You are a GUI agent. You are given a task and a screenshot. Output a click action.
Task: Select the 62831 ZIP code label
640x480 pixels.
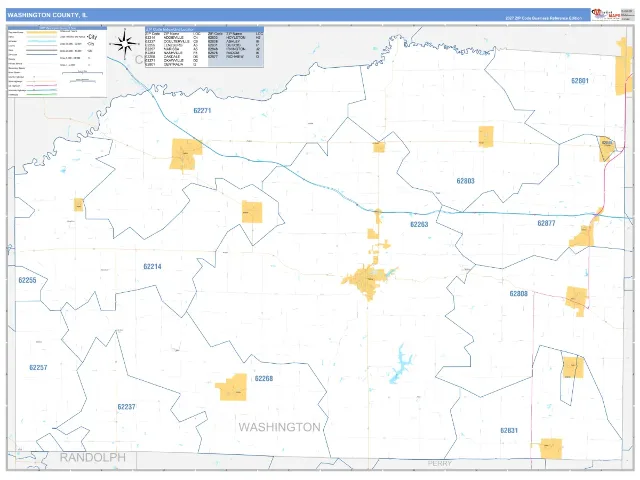[509, 431]
